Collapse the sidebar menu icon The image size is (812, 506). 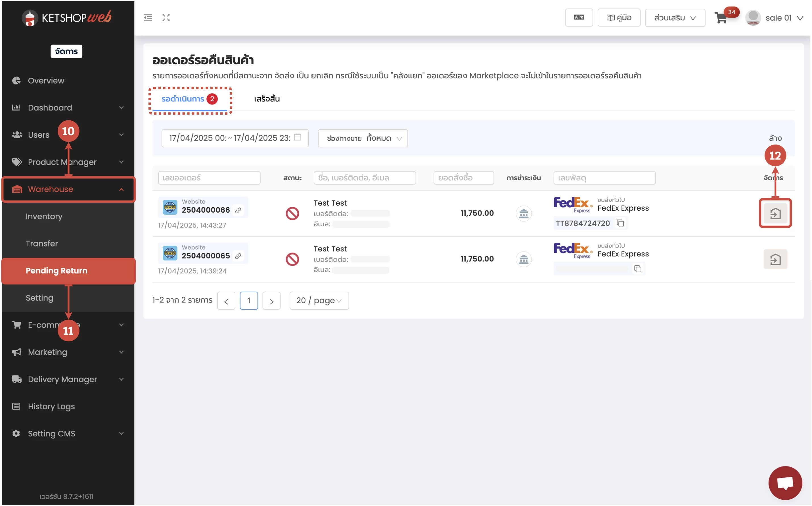pyautogui.click(x=148, y=18)
